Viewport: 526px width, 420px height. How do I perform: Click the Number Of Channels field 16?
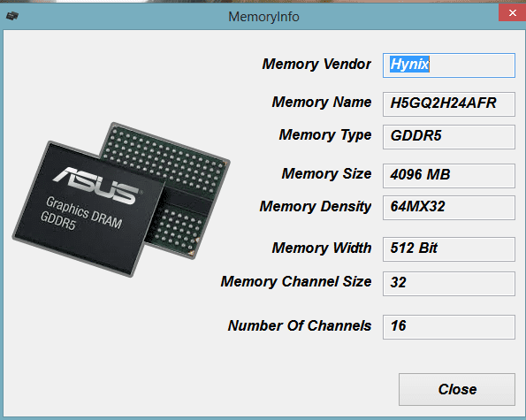(449, 327)
